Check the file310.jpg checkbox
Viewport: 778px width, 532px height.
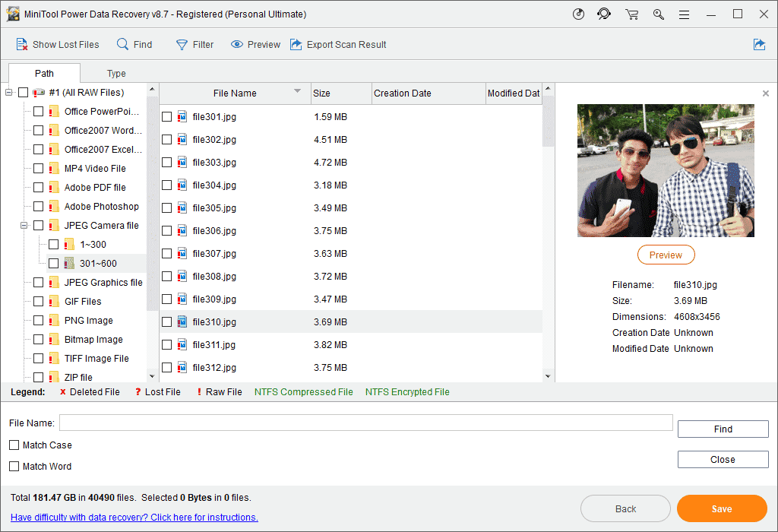click(x=168, y=321)
